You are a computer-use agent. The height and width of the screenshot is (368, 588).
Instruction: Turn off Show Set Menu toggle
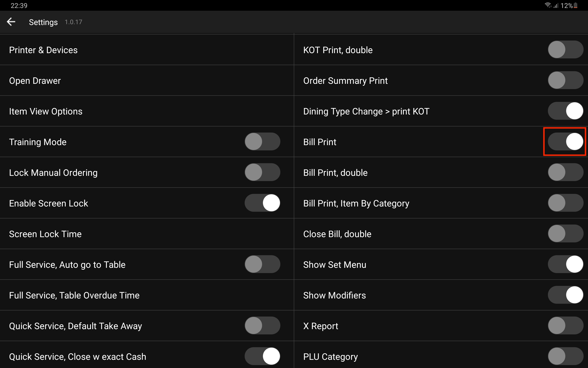coord(565,264)
